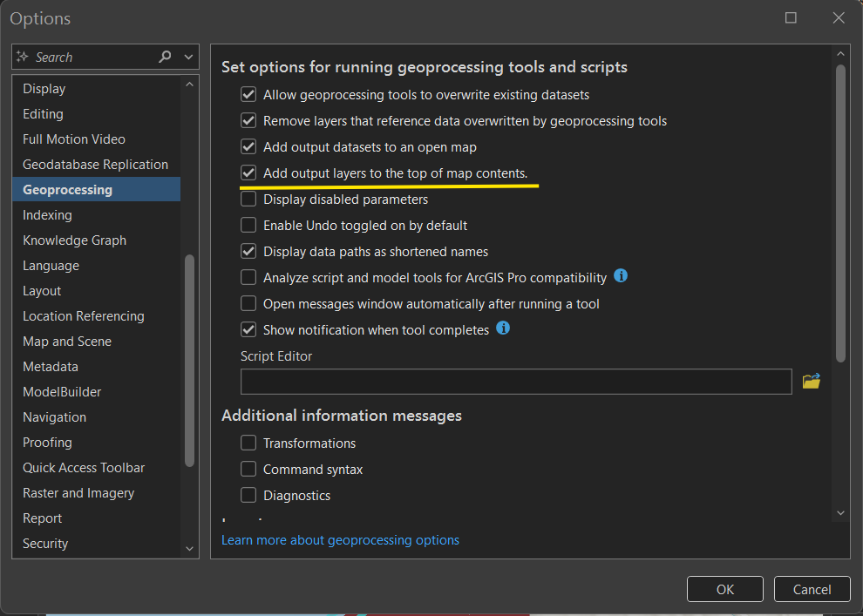863x616 pixels.
Task: Open the search history dropdown arrow
Action: (187, 56)
